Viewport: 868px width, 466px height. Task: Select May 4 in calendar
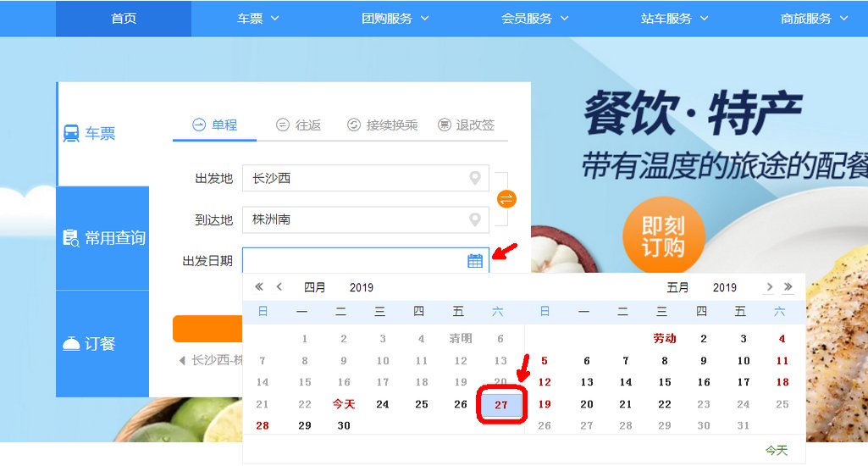point(782,339)
